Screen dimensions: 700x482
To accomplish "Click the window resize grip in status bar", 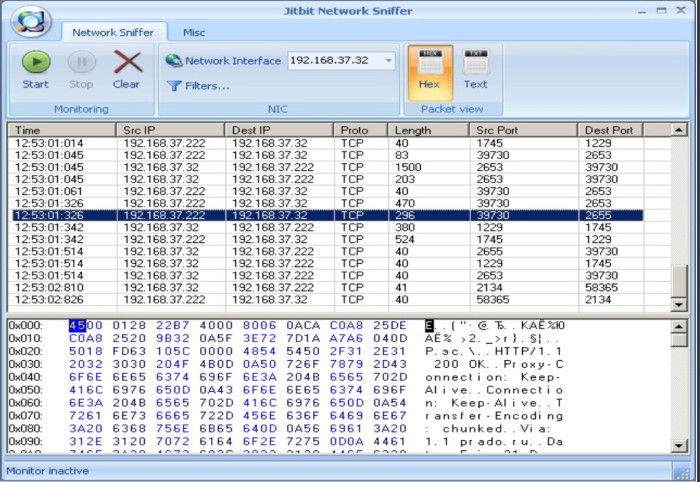I will pos(681,473).
